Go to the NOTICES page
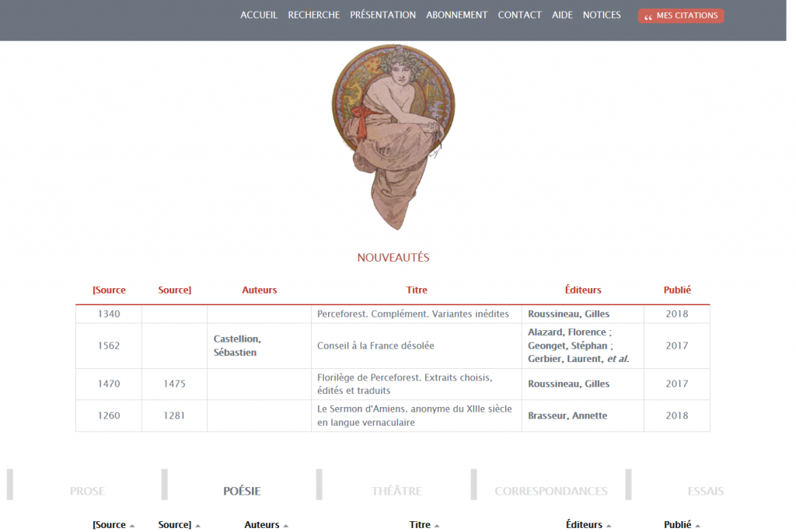The image size is (796, 532). coord(602,16)
